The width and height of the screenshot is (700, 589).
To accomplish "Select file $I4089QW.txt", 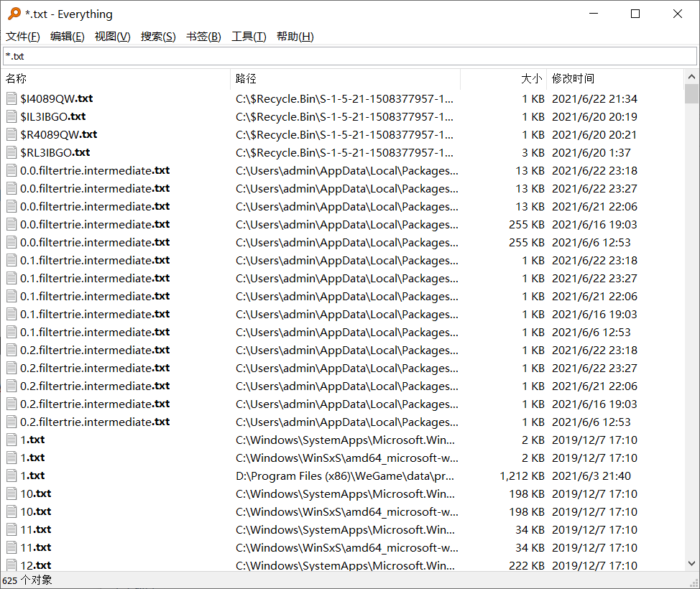I will (x=57, y=98).
